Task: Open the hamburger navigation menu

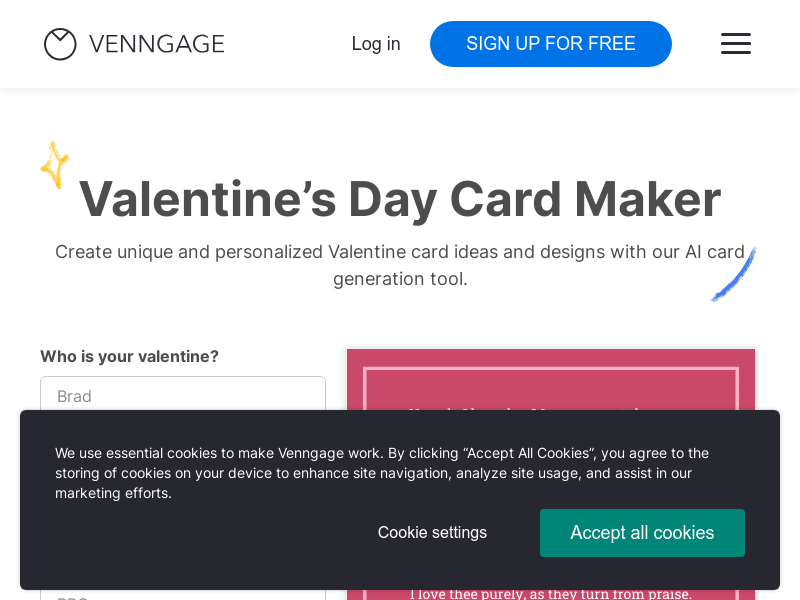Action: point(735,44)
